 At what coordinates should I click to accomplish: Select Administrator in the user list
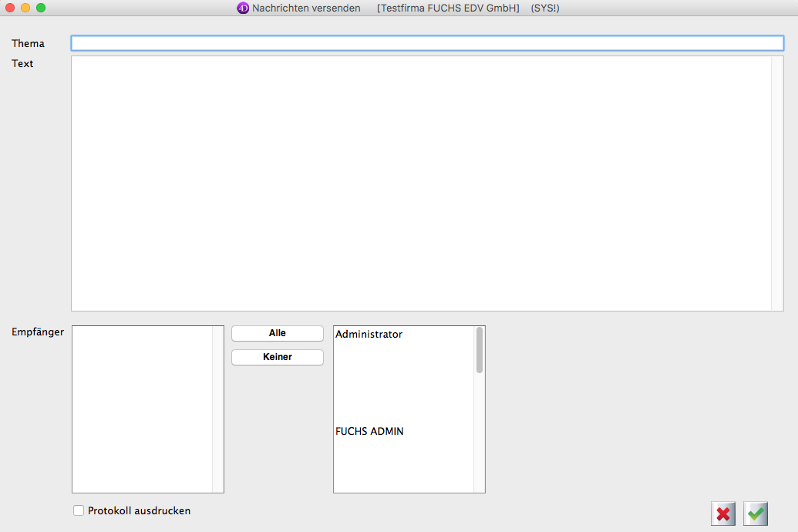tap(369, 335)
